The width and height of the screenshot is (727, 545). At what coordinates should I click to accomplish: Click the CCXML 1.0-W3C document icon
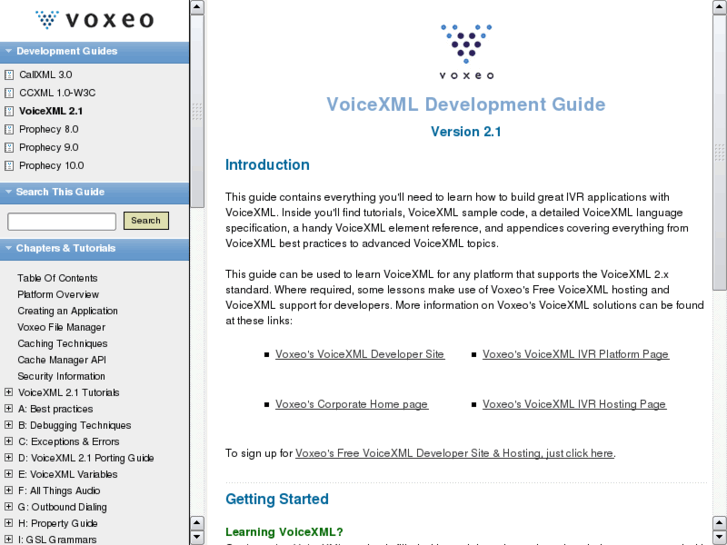tap(9, 93)
